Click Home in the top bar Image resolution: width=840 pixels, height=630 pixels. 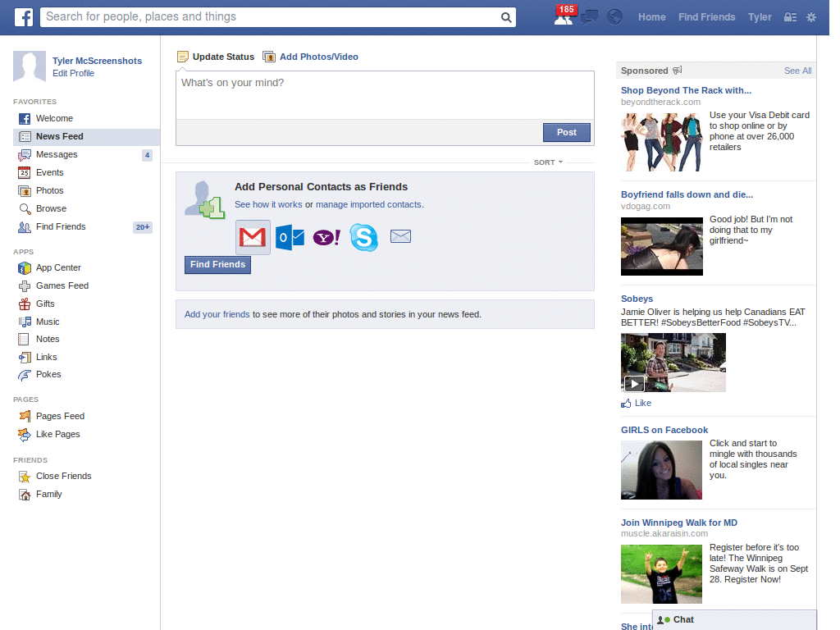[x=651, y=17]
